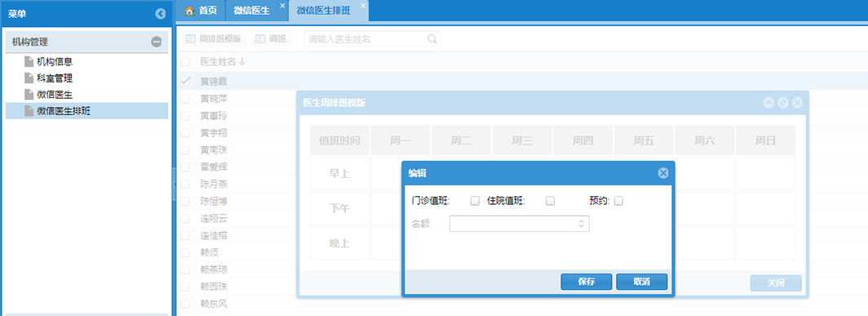Cancel the edit with the 取消 button
This screenshot has height=316, width=868.
coord(641,282)
